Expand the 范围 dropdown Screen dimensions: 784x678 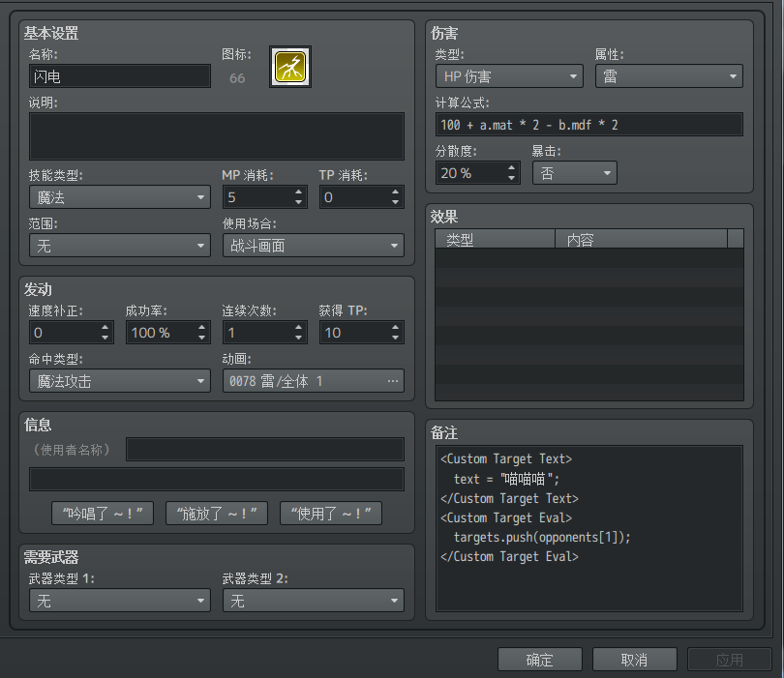(120, 246)
